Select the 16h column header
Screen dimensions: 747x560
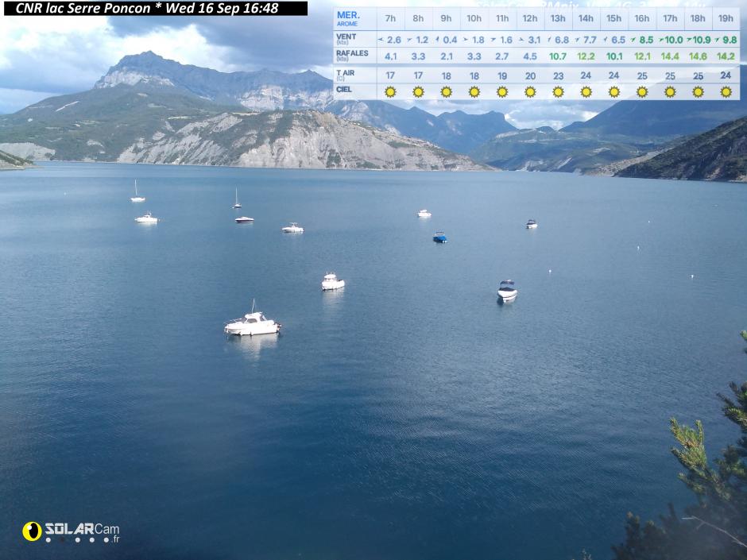[642, 18]
